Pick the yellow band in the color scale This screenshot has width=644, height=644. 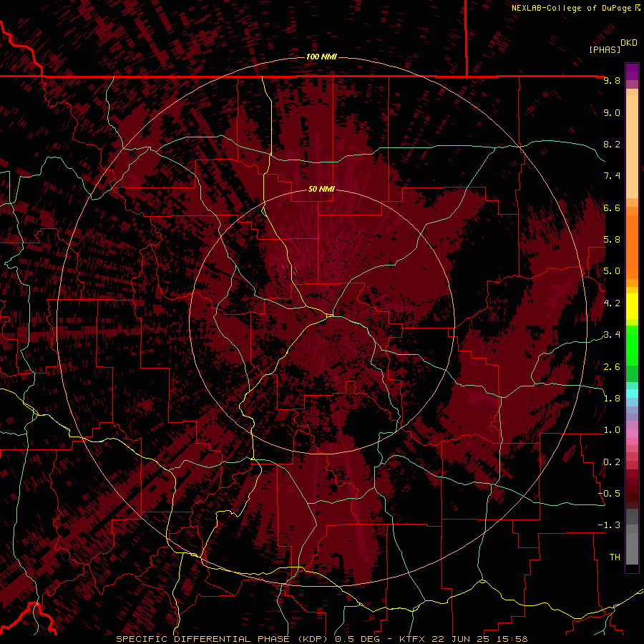tap(632, 306)
